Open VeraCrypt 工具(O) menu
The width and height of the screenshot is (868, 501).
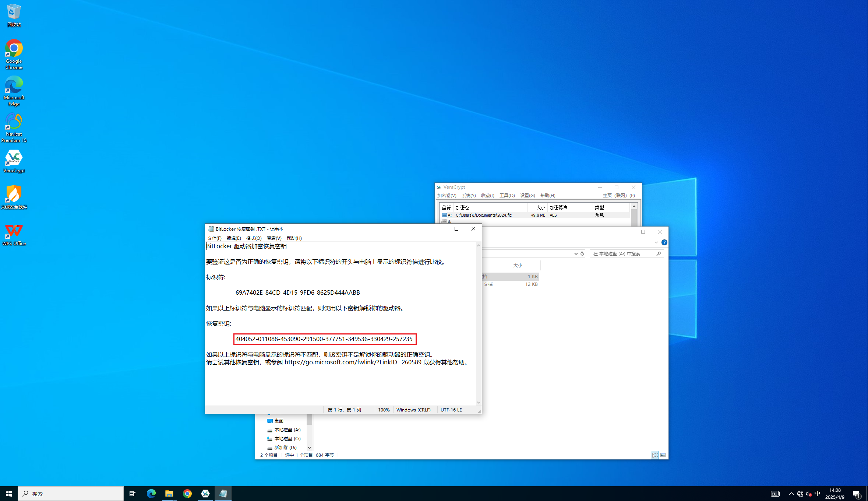click(507, 196)
